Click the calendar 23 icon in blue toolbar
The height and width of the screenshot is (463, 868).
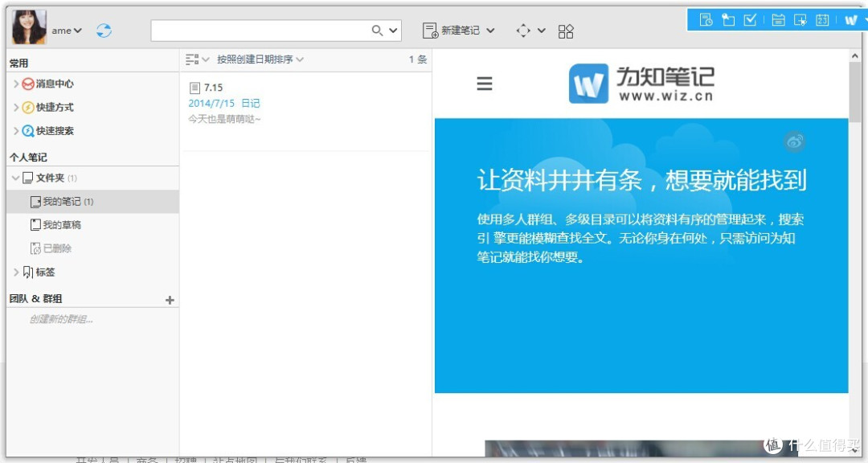pyautogui.click(x=823, y=20)
